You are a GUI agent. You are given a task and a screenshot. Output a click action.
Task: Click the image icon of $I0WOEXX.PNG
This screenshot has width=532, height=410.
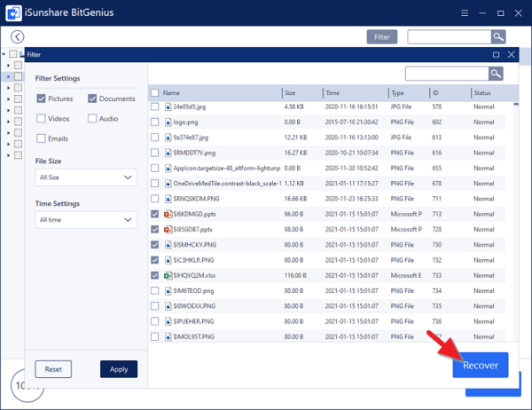pyautogui.click(x=168, y=305)
